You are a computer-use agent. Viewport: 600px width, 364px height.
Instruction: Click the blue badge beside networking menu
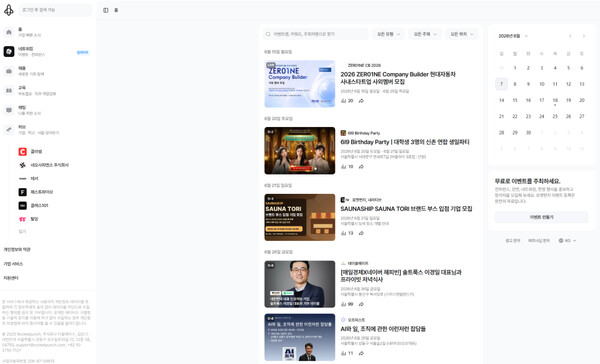[x=83, y=52]
